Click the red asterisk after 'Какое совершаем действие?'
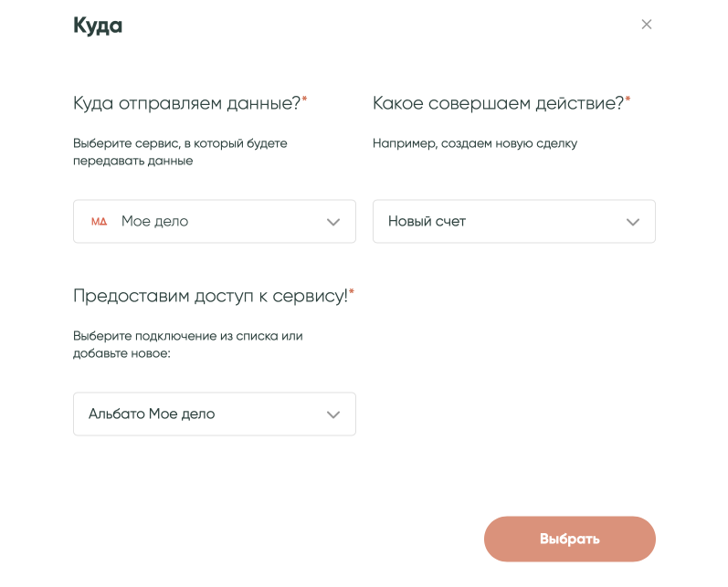The height and width of the screenshot is (587, 728). coord(628,99)
